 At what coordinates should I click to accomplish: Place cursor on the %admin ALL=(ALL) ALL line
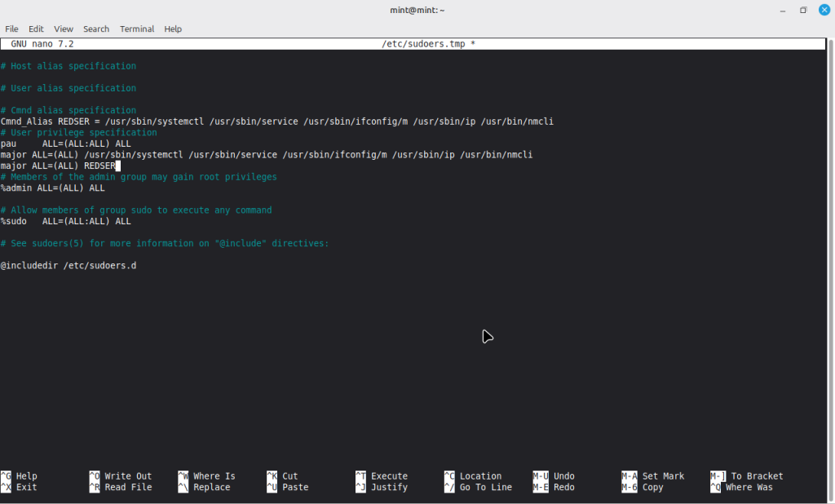pos(53,188)
